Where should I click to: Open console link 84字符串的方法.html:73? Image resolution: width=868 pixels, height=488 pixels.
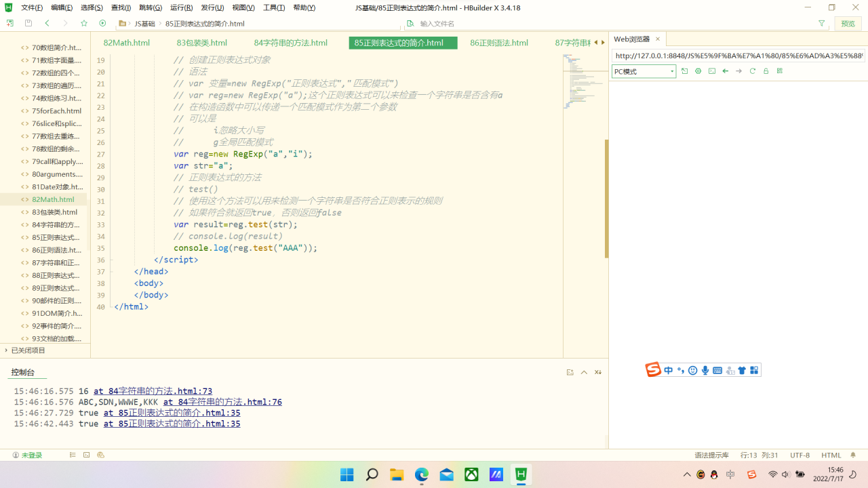[153, 391]
